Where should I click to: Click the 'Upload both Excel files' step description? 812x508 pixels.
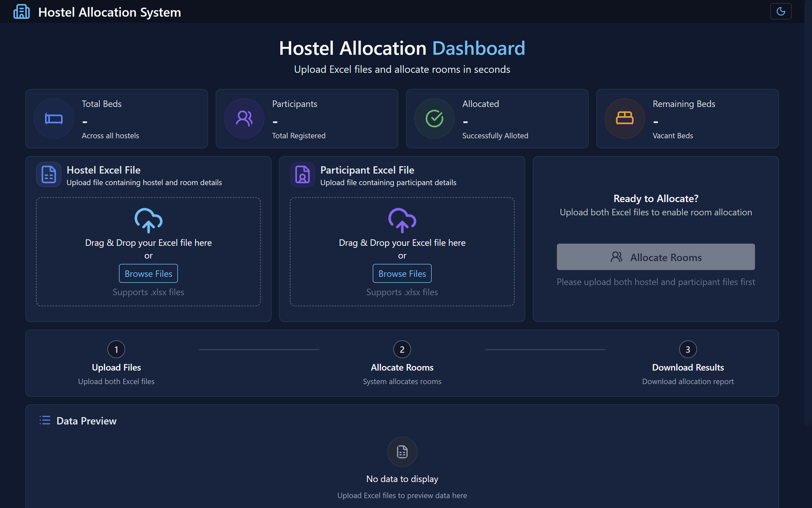point(116,381)
